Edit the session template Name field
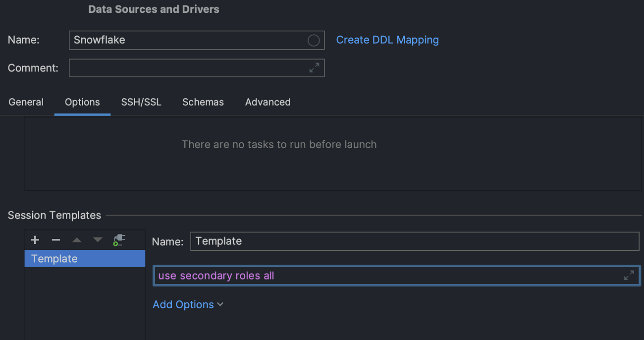 [414, 241]
